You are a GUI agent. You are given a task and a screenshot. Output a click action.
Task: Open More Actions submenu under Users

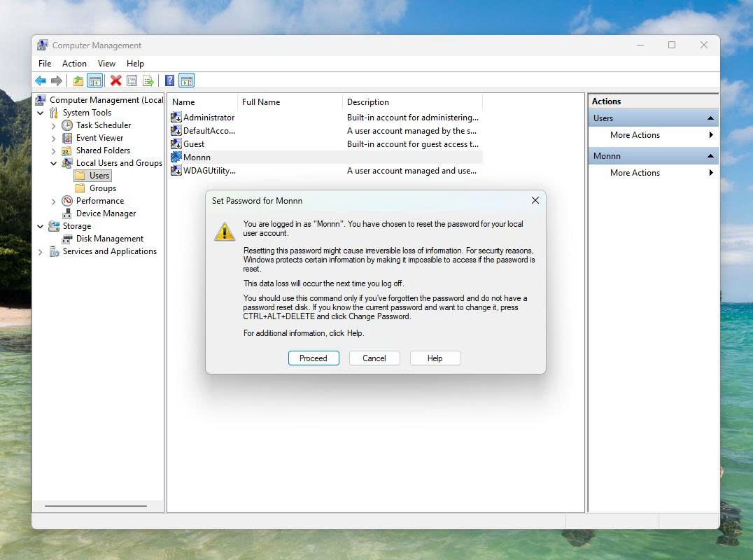pos(653,135)
